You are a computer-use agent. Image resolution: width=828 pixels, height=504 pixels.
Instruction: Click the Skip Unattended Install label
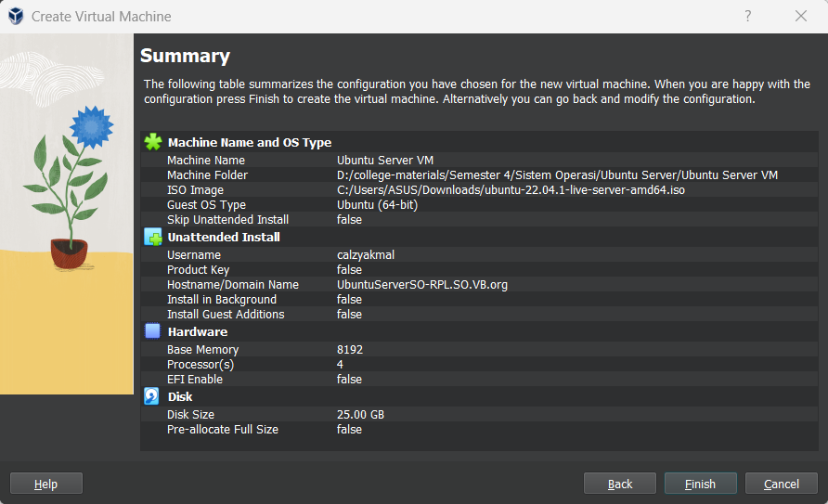pyautogui.click(x=227, y=220)
